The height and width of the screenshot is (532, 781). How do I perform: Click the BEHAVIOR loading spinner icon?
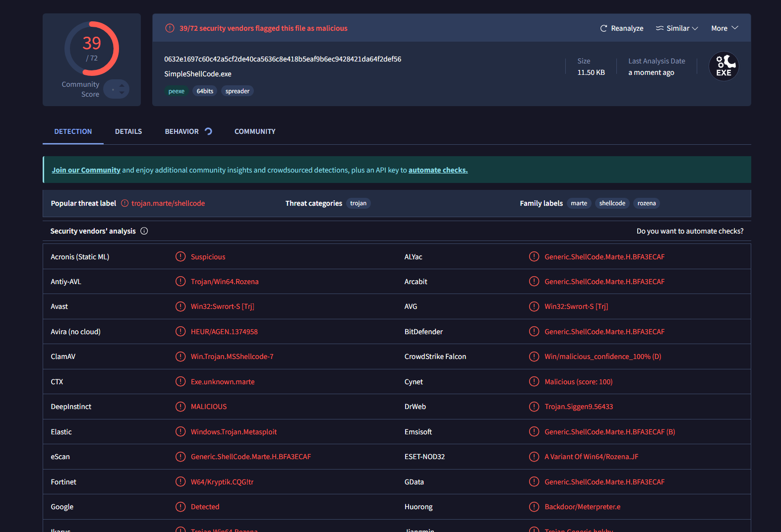[x=208, y=131]
